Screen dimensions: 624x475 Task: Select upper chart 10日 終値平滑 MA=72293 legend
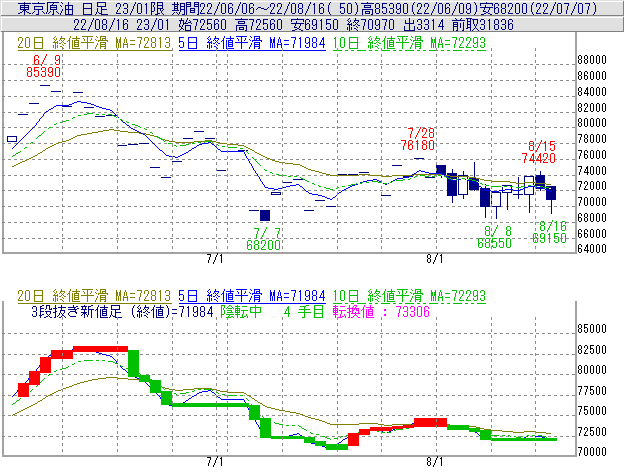[x=409, y=43]
